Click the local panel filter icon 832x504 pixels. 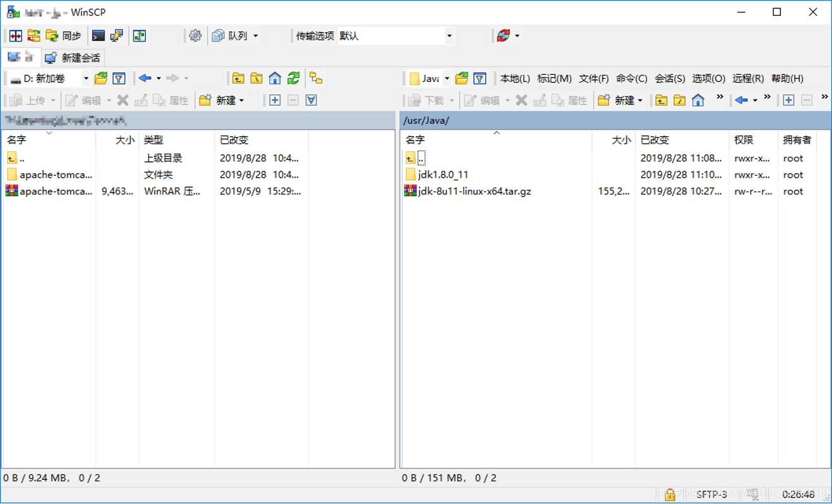coord(118,79)
